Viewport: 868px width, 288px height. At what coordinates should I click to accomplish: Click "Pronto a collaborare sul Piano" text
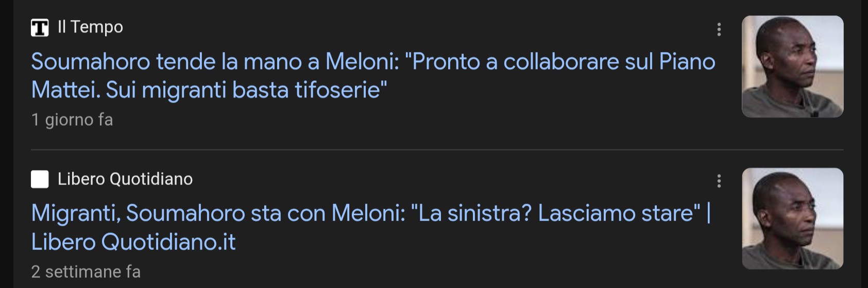(x=564, y=62)
